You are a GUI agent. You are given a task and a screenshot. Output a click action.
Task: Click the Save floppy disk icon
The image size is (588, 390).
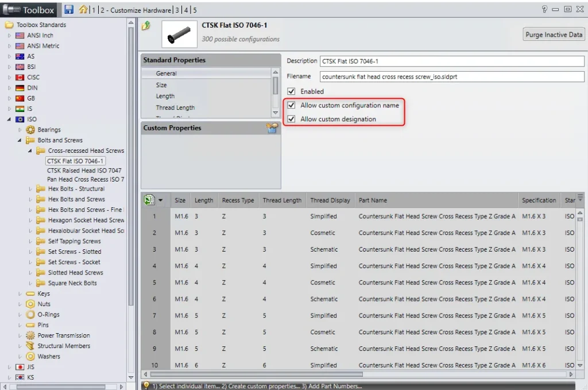click(69, 9)
